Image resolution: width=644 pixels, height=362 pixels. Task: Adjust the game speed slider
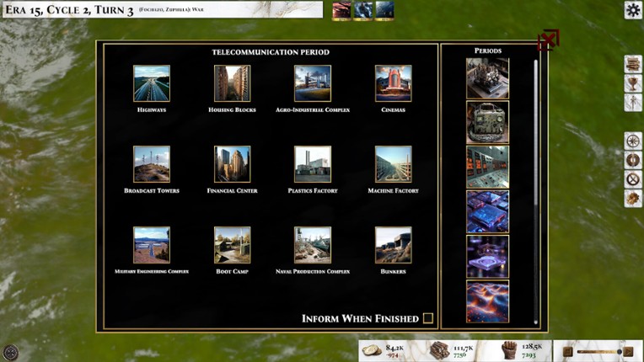point(599,352)
